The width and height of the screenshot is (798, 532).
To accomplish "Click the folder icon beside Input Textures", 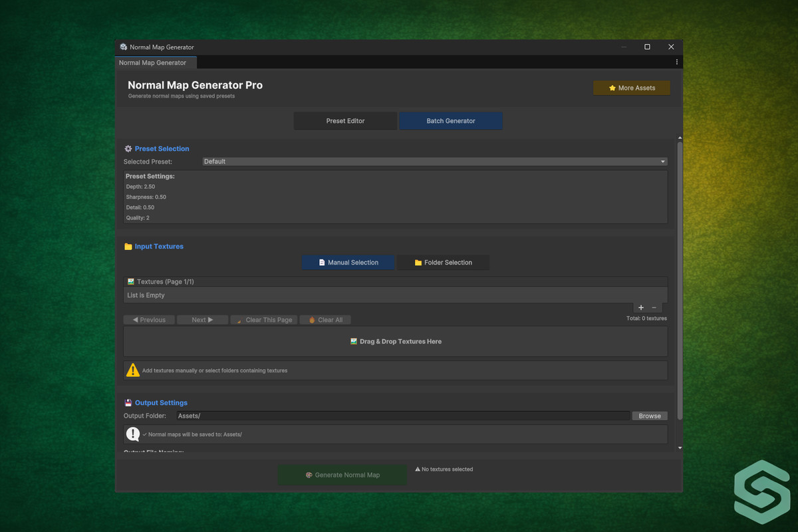I will (x=128, y=247).
